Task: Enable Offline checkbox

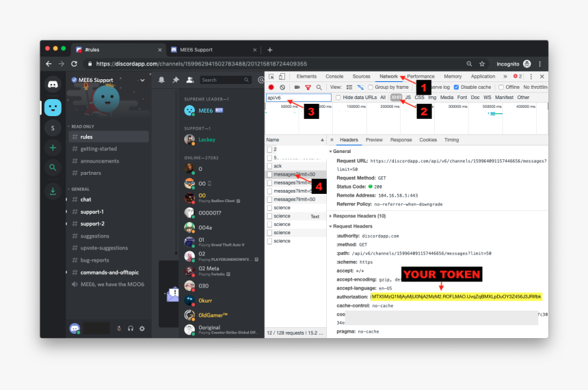Action: pos(501,87)
